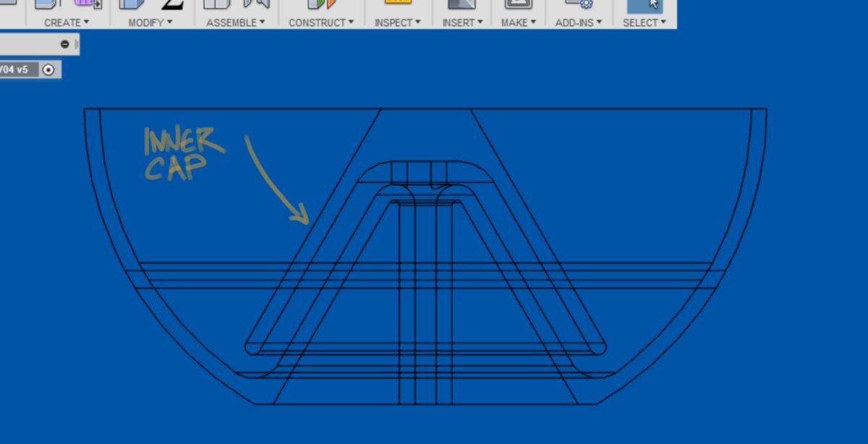868x444 pixels.
Task: Open the MAKE dropdown menu
Action: coord(519,22)
